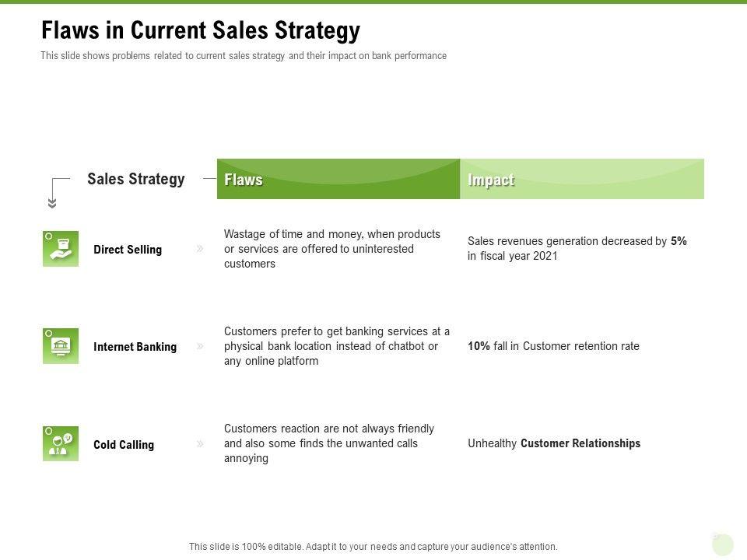Click the Cold Calling label
Image resolution: width=747 pixels, height=560 pixels.
[x=124, y=445]
